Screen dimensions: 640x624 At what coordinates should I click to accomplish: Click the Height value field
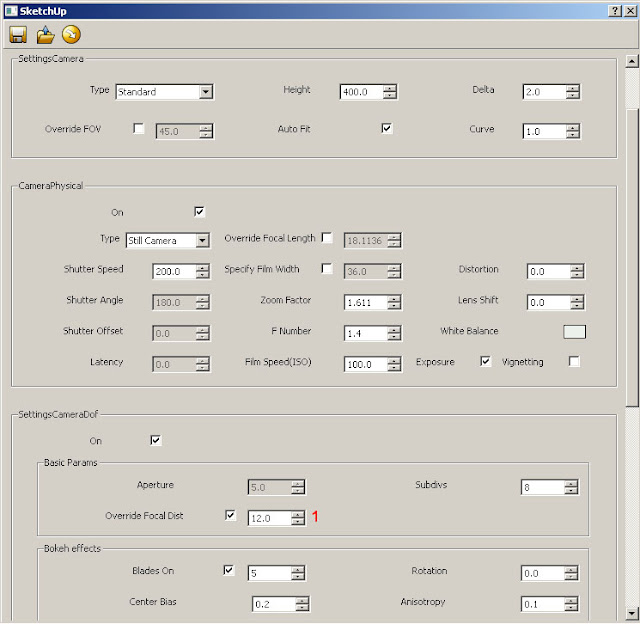tap(362, 92)
